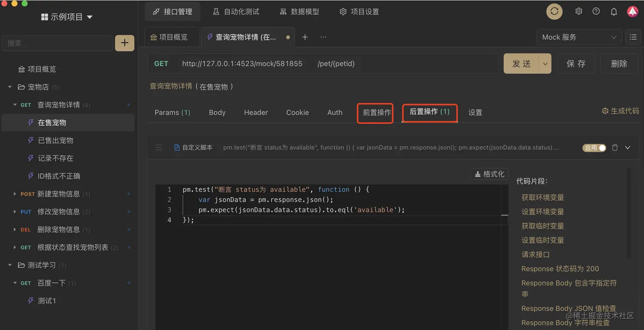Insert the 获取环境变量 code snippet
644x330 pixels.
[x=543, y=197]
